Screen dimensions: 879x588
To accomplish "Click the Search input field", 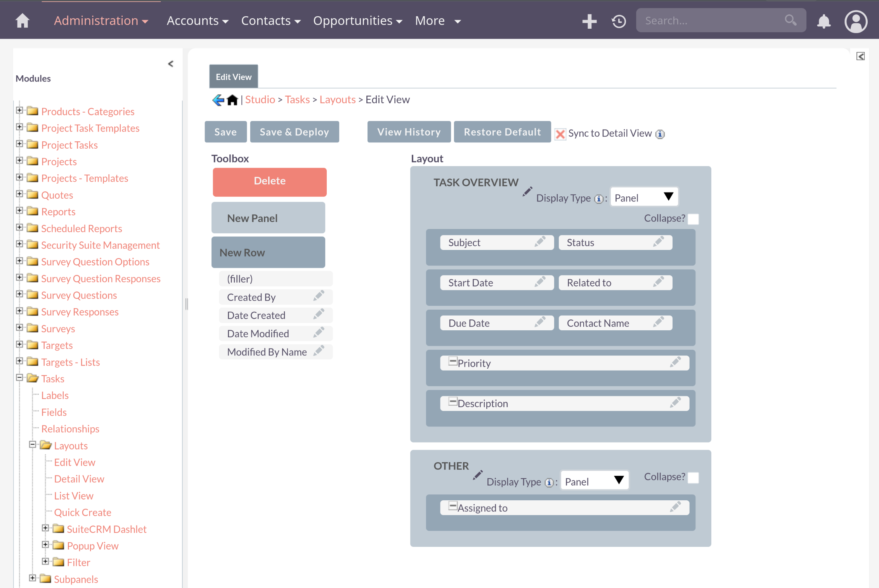I will [710, 21].
